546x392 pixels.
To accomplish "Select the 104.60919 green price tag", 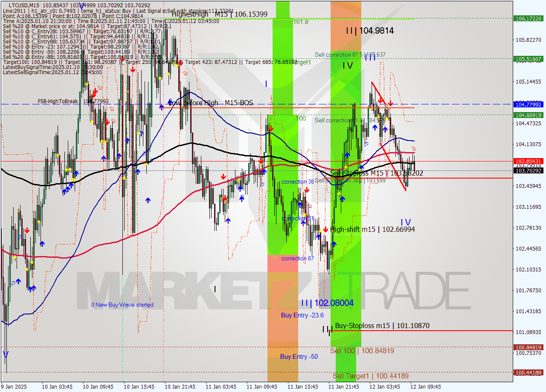I will [529, 115].
